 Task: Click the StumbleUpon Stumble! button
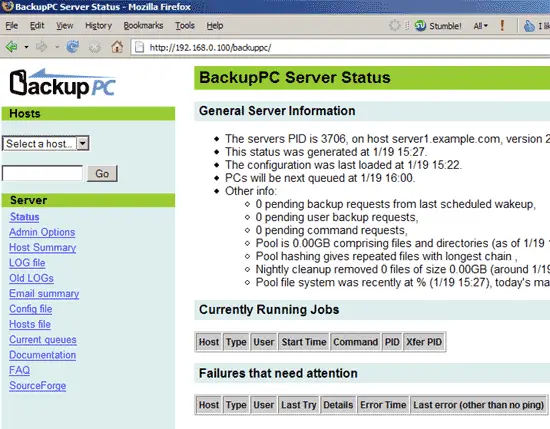click(x=438, y=26)
